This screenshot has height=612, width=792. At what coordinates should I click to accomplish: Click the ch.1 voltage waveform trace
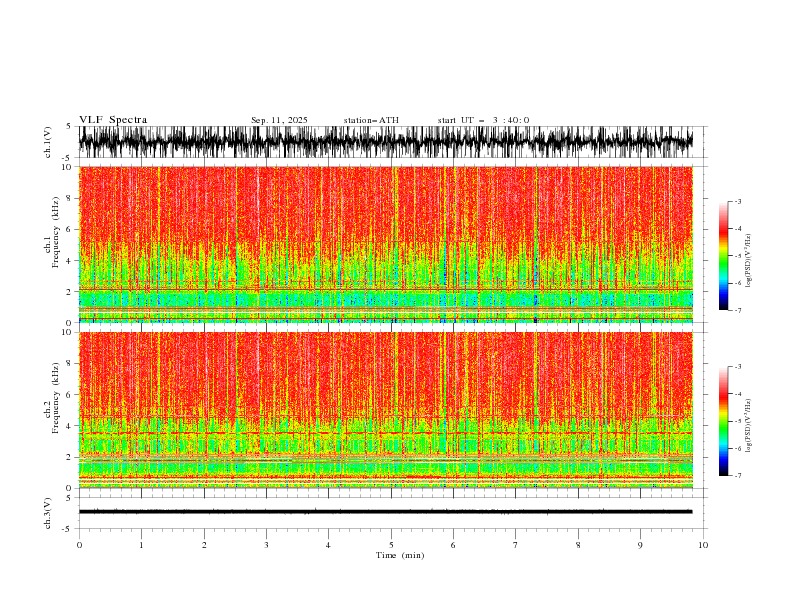[385, 142]
